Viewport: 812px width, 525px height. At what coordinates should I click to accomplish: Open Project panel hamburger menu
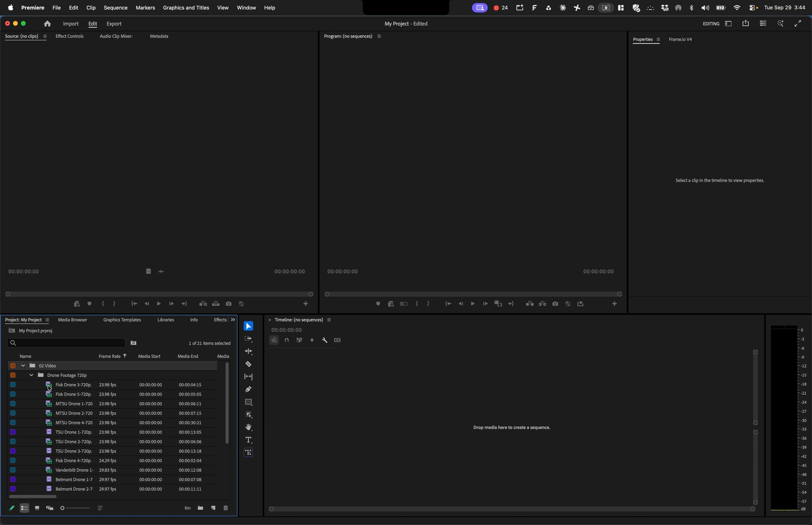(47, 320)
